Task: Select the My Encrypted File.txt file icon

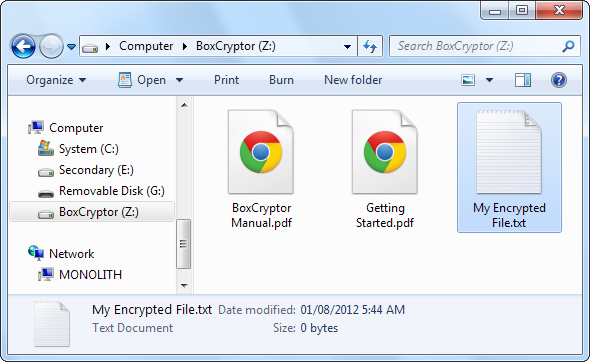Action: [509, 152]
